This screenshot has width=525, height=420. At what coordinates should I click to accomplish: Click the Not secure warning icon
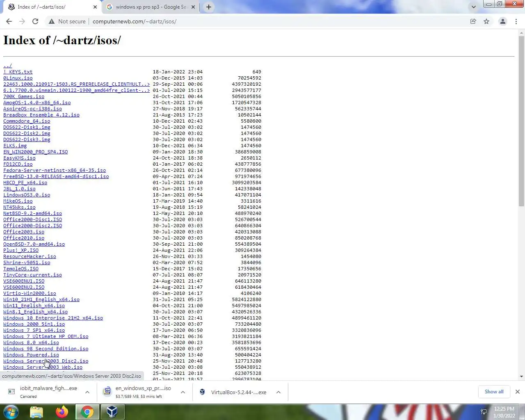51,21
